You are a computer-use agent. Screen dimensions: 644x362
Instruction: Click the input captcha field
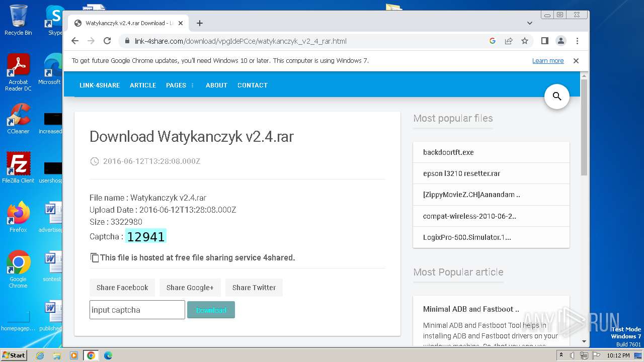tap(137, 310)
